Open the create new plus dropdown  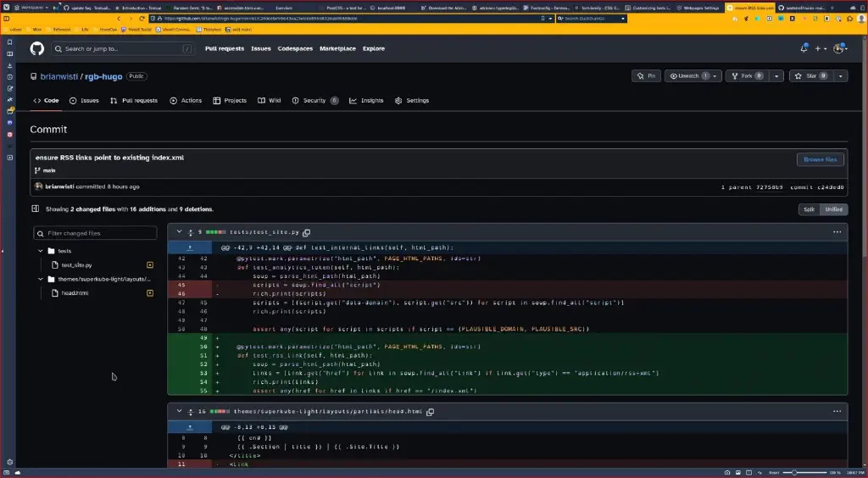point(821,48)
